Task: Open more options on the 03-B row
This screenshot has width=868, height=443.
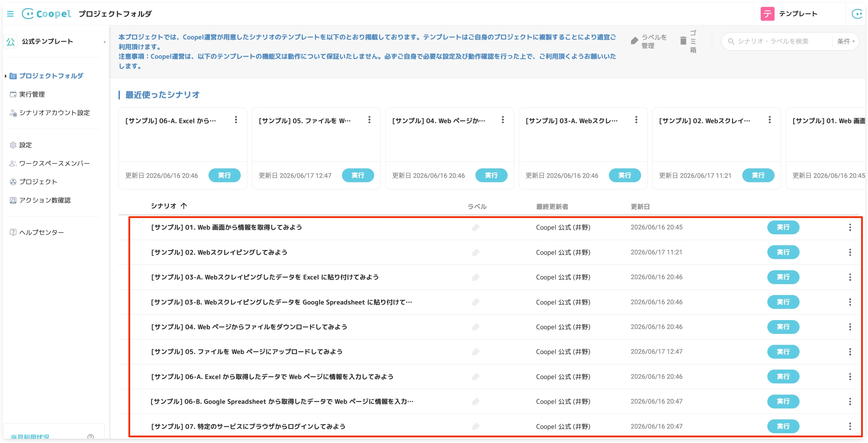Action: (x=850, y=302)
